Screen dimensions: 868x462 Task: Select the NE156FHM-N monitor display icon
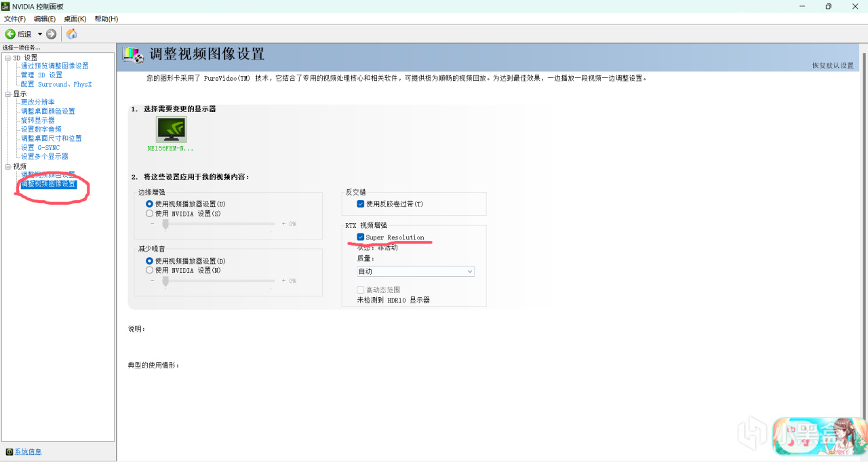(x=171, y=129)
